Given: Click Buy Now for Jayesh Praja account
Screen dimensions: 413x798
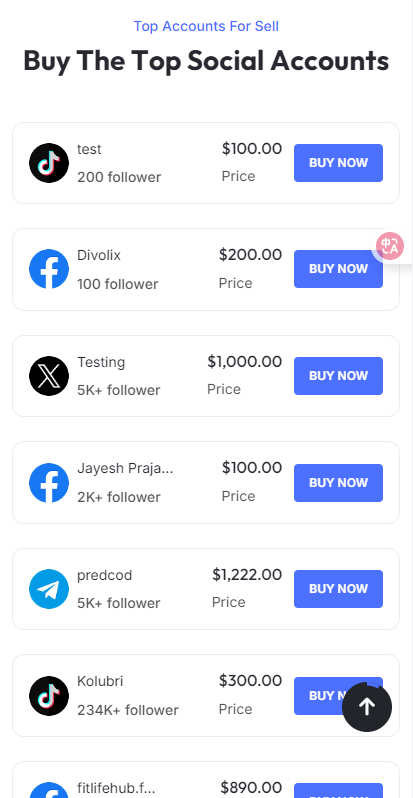Looking at the screenshot, I should pos(338,482).
